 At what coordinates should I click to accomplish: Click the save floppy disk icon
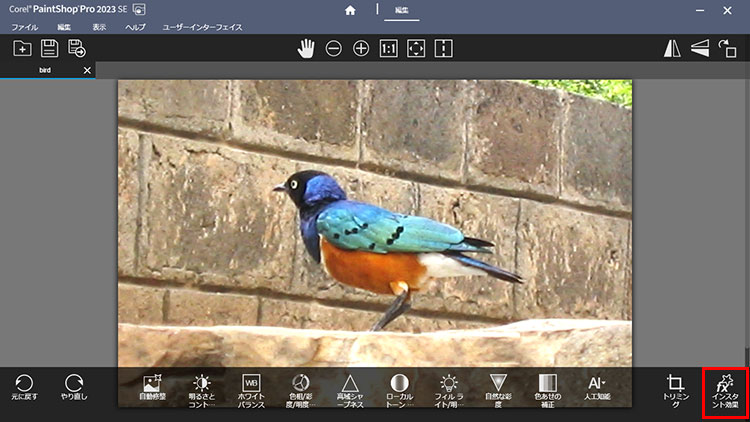point(49,48)
